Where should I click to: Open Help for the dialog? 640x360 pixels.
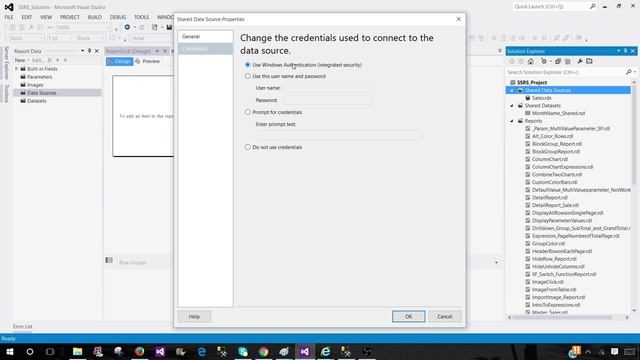tap(194, 316)
